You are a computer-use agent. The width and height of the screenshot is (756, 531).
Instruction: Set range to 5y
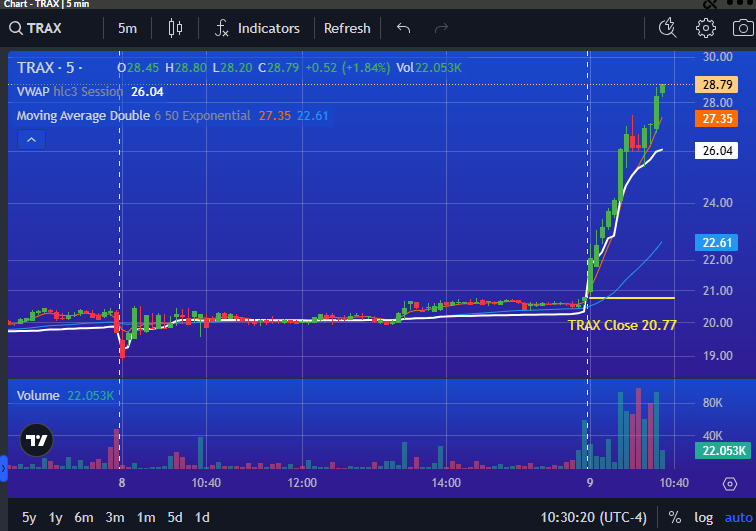point(29,517)
